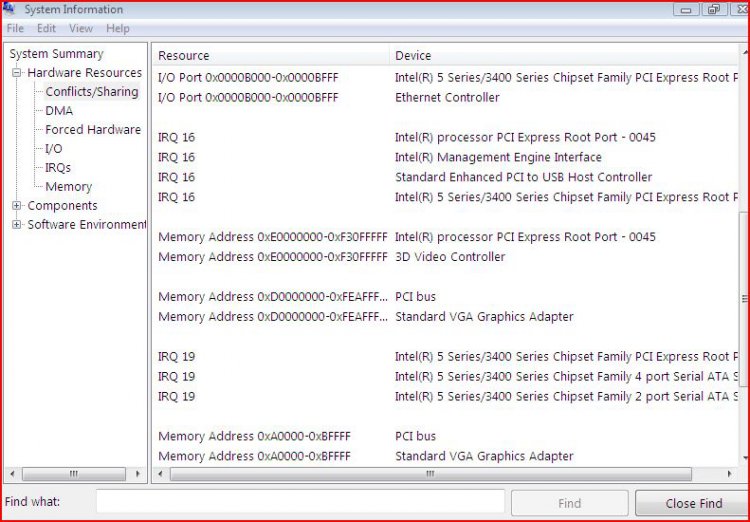Screen dimensions: 750x522
Task: Select the Memory tree item
Action: coord(68,187)
